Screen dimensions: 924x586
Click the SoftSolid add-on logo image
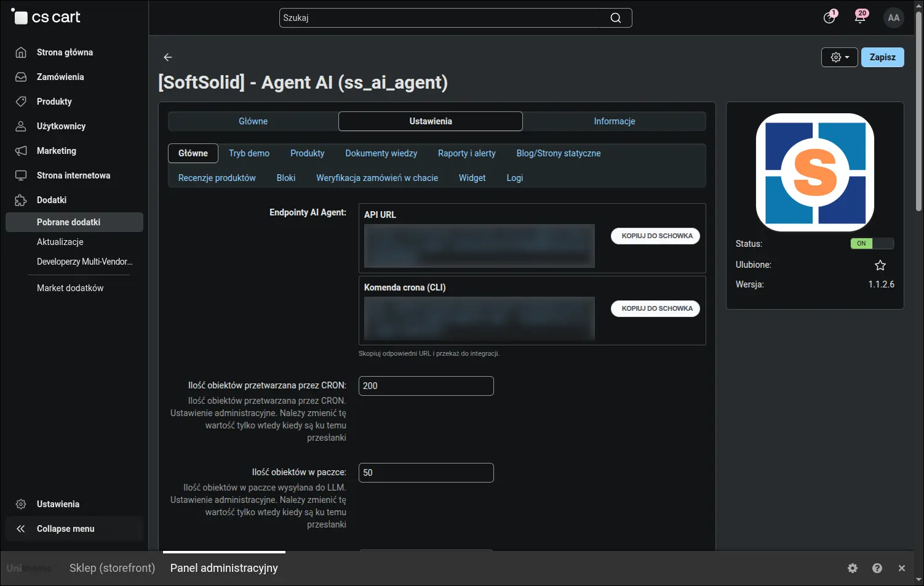pyautogui.click(x=815, y=172)
